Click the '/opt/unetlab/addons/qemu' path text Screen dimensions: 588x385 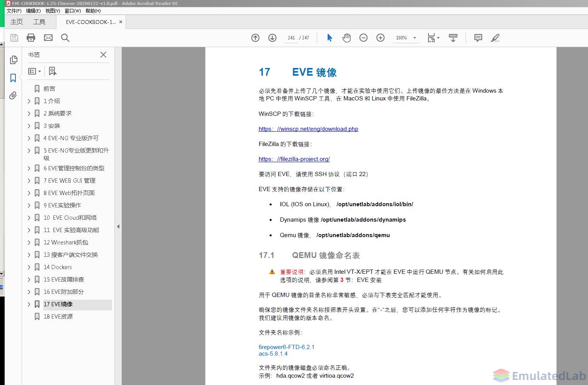[x=353, y=235]
